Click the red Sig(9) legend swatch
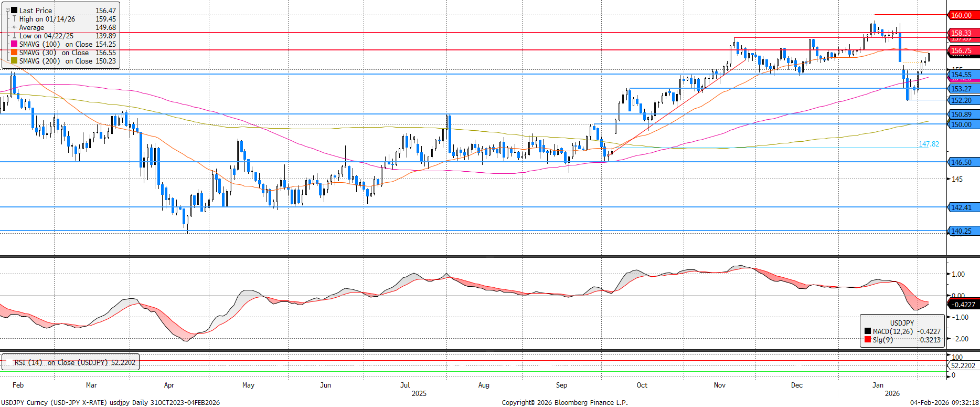Viewport: 980px width, 407px height. click(x=868, y=340)
